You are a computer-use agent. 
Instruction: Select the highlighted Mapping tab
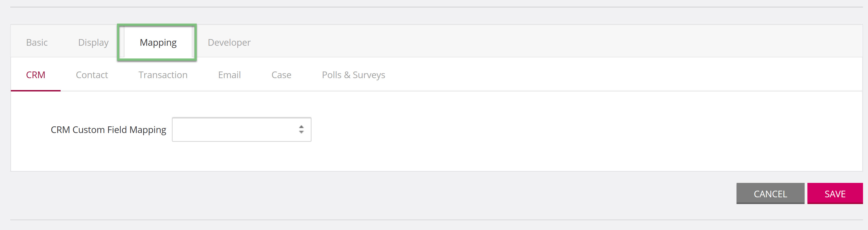(158, 42)
